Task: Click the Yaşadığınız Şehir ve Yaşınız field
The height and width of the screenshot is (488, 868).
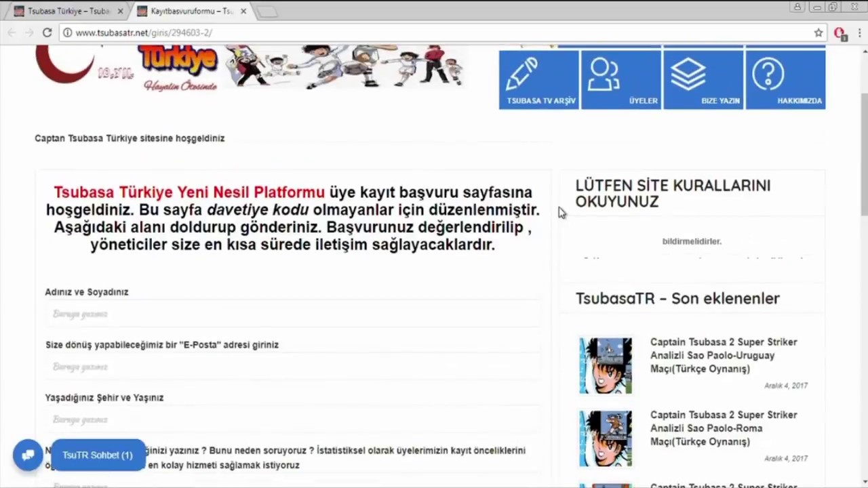Action: [x=293, y=420]
